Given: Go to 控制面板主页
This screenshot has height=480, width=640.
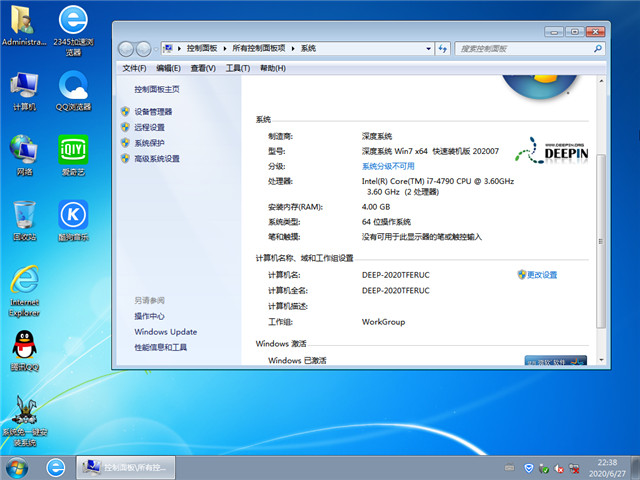Looking at the screenshot, I should click(157, 89).
